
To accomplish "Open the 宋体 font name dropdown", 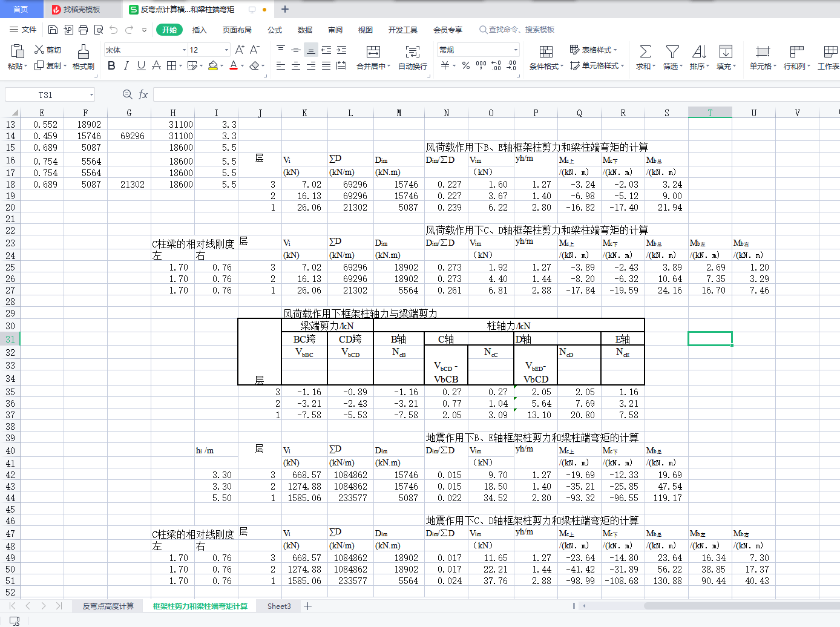I will pyautogui.click(x=184, y=50).
